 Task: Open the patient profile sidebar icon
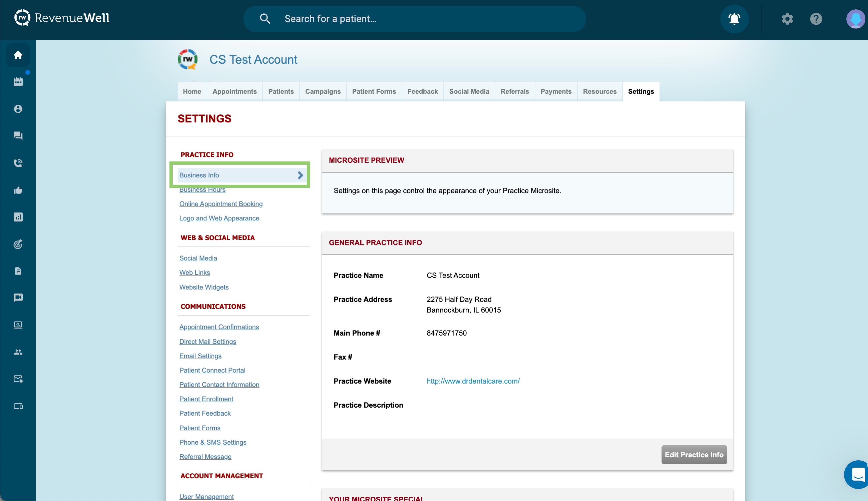pos(18,109)
